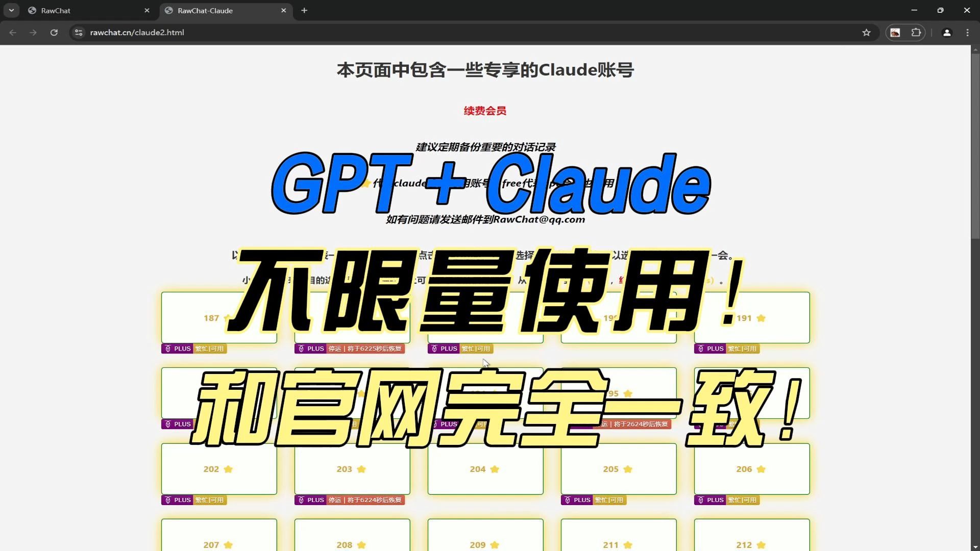This screenshot has width=980, height=551.
Task: Open a new browser tab
Action: tap(304, 10)
